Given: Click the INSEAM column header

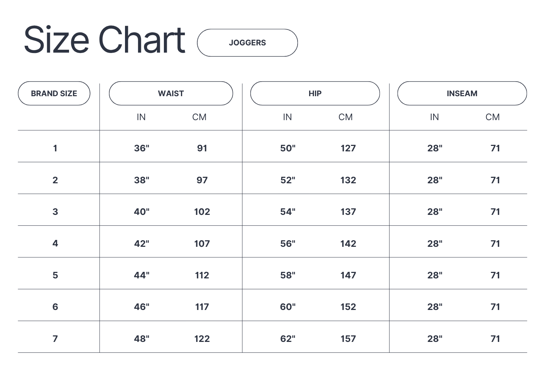Looking at the screenshot, I should click(462, 94).
